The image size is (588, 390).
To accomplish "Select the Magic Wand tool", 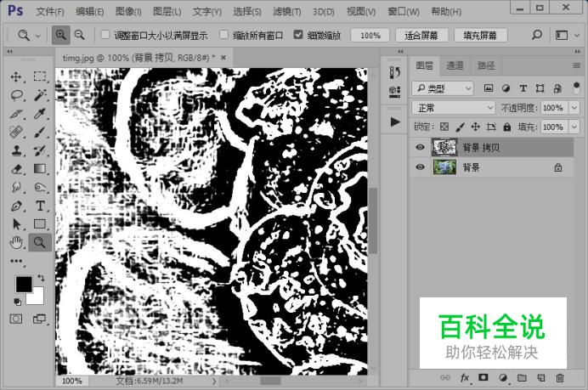I will pos(39,95).
